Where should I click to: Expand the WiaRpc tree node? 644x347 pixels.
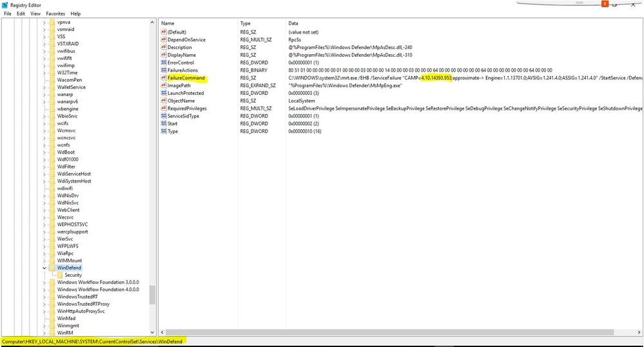point(44,253)
